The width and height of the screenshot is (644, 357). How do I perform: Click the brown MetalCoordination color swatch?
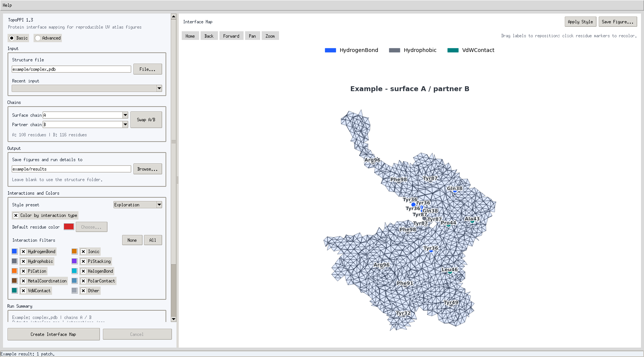14,281
